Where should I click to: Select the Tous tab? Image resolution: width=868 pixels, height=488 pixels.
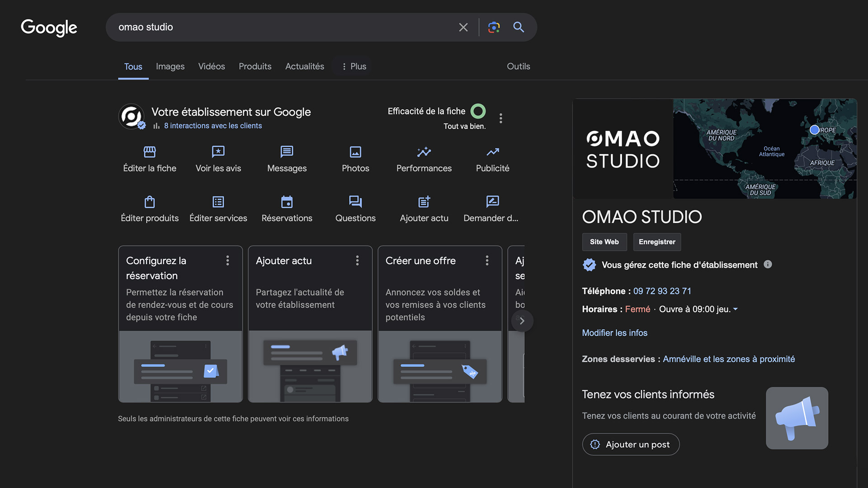coord(133,66)
